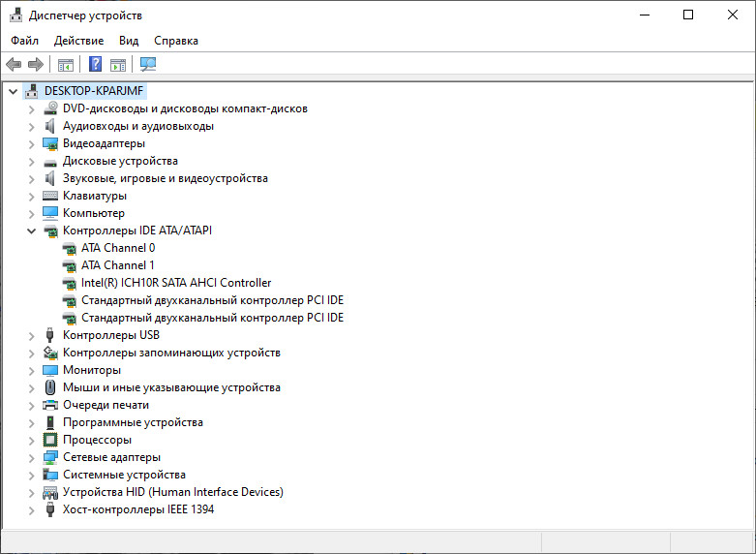Click the Дисковые устройства drive icon
This screenshot has width=756, height=554.
click(x=50, y=163)
